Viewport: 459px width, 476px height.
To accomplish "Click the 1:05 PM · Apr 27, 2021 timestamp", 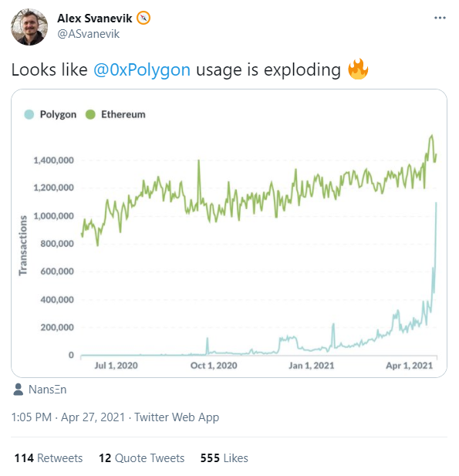I will [x=68, y=417].
